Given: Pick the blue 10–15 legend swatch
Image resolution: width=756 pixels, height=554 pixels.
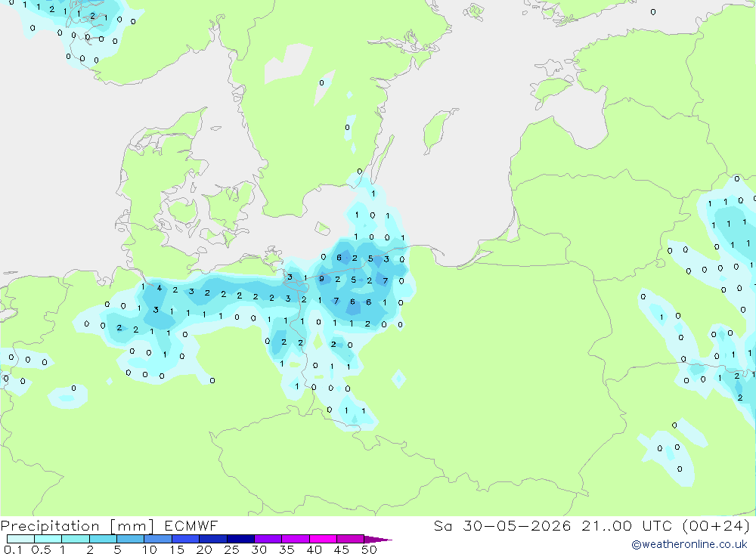Looking at the screenshot, I should tap(158, 539).
